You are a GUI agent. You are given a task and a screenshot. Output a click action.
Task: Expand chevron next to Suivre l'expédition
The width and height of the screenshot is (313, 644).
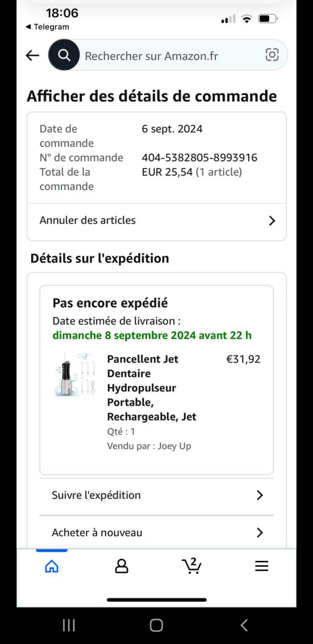click(x=260, y=495)
